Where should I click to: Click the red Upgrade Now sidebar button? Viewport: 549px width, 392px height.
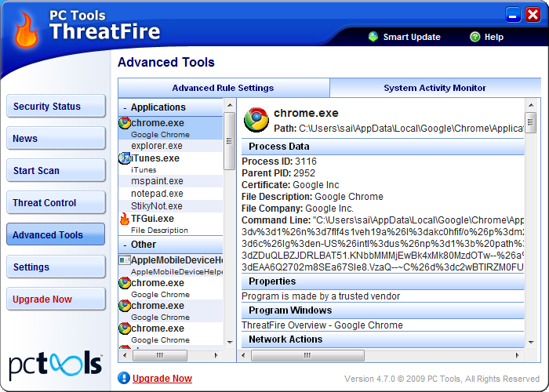pyautogui.click(x=56, y=299)
